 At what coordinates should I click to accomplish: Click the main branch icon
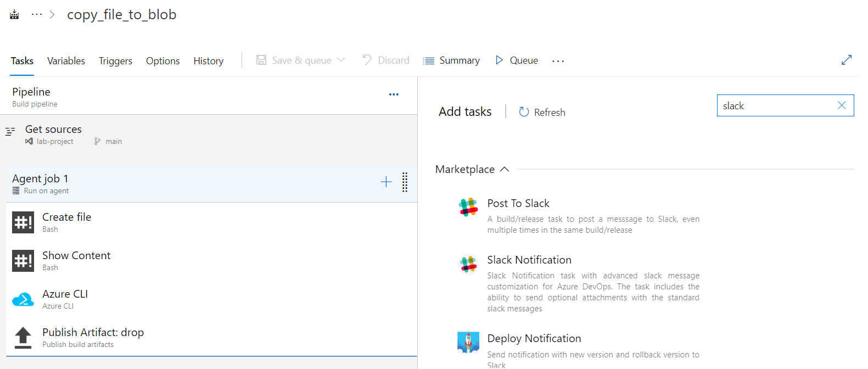coord(97,141)
